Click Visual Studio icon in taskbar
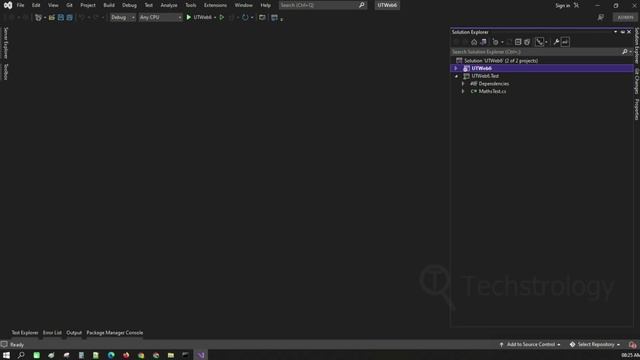 pyautogui.click(x=201, y=356)
